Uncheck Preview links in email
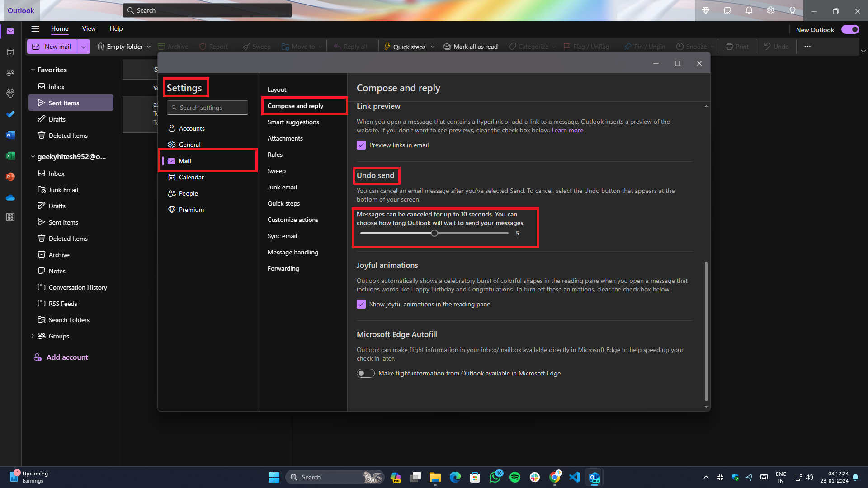 click(x=361, y=145)
